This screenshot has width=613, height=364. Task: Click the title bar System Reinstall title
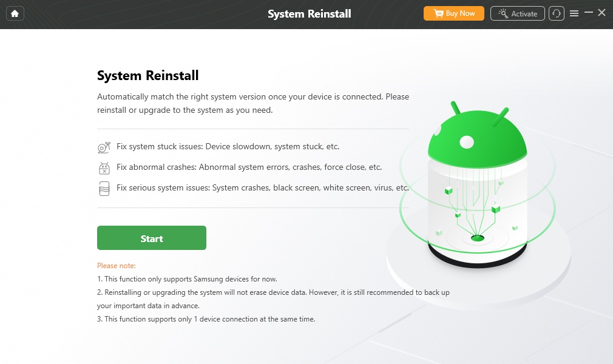(x=310, y=14)
